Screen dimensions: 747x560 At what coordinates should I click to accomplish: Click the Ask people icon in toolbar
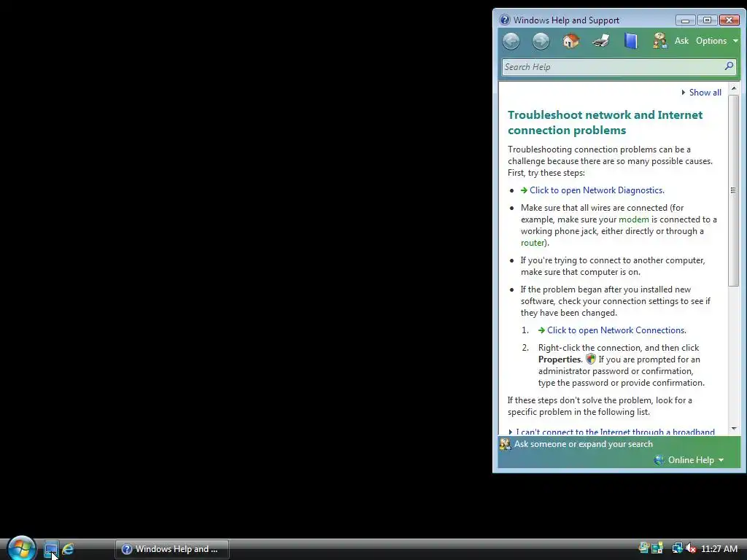659,41
